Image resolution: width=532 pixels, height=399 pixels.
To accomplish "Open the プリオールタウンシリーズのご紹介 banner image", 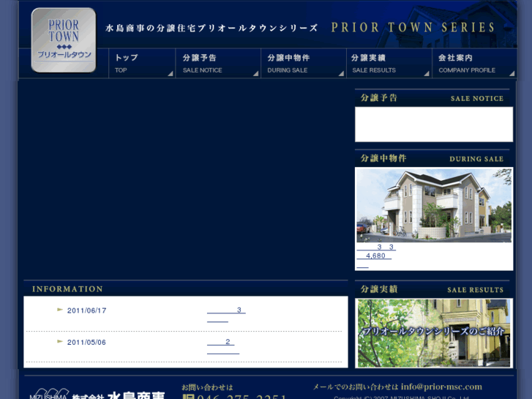I will [x=434, y=333].
